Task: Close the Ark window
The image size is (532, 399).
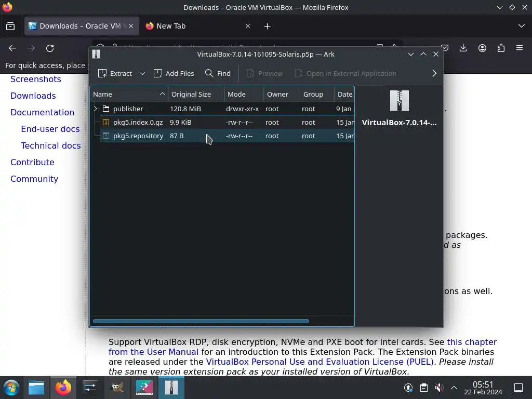Action: point(436,54)
